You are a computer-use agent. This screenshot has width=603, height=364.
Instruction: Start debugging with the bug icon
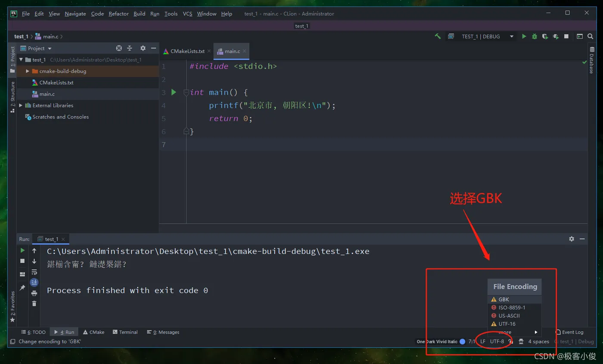click(x=535, y=37)
